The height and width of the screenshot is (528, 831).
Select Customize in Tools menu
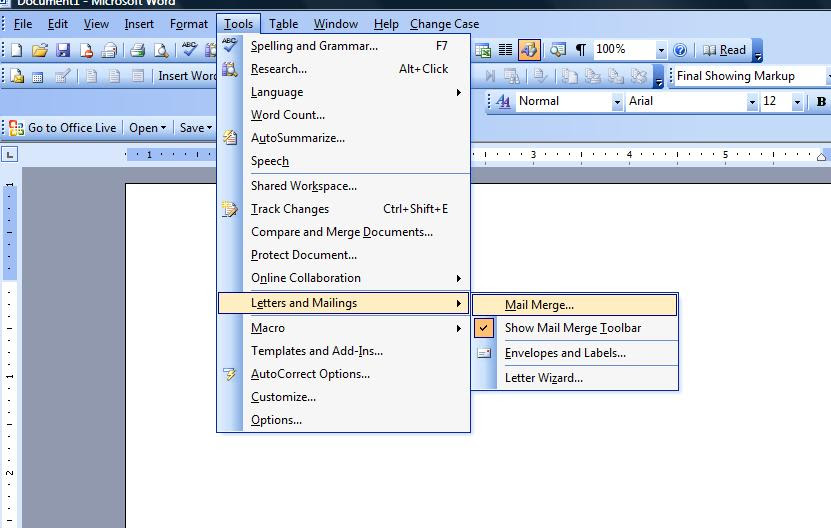343,397
